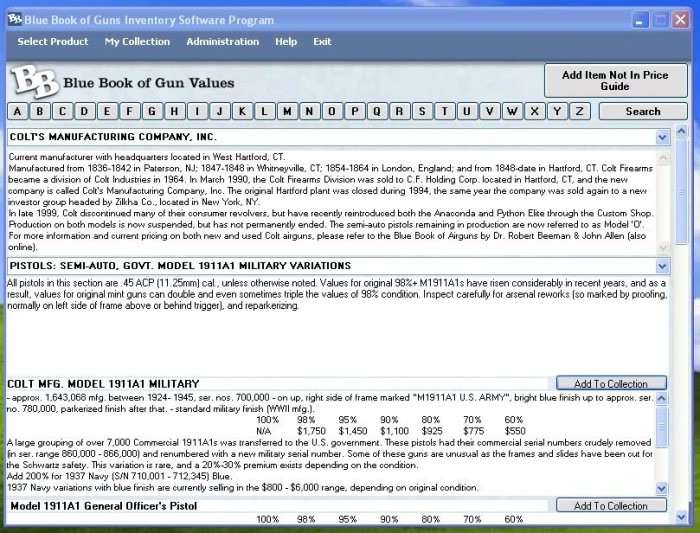Select letter F in the alphabet bar
Viewport: 700px width, 533px height.
(x=129, y=111)
